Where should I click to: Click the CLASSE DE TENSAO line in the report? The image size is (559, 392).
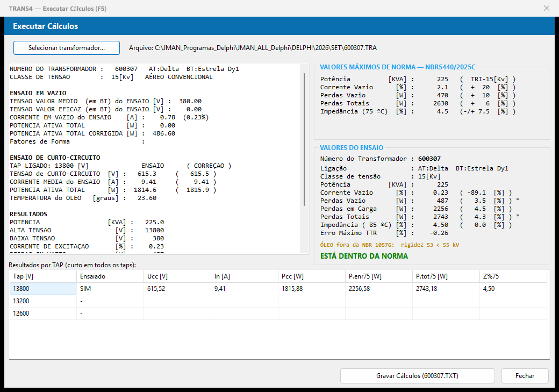[111, 77]
